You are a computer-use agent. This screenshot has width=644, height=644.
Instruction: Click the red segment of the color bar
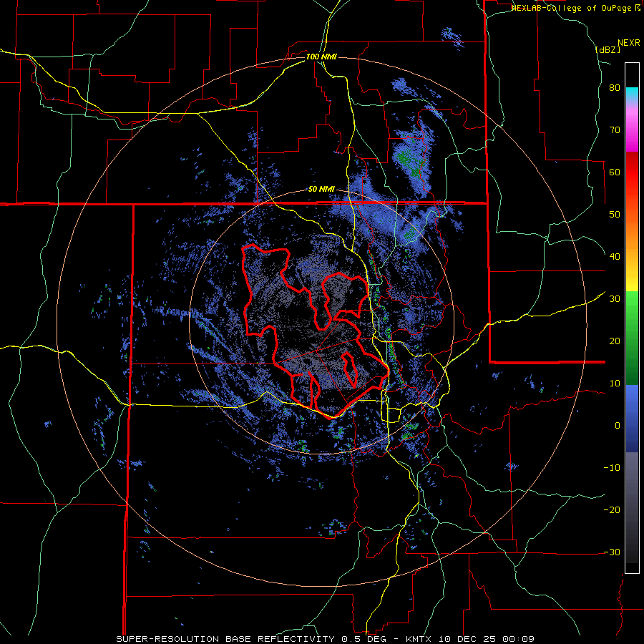point(632,172)
